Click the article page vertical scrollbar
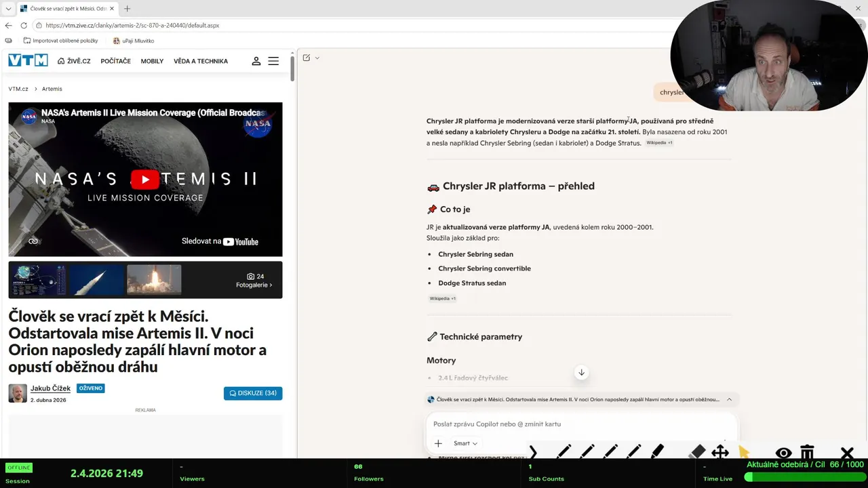The width and height of the screenshot is (868, 488). [x=292, y=68]
